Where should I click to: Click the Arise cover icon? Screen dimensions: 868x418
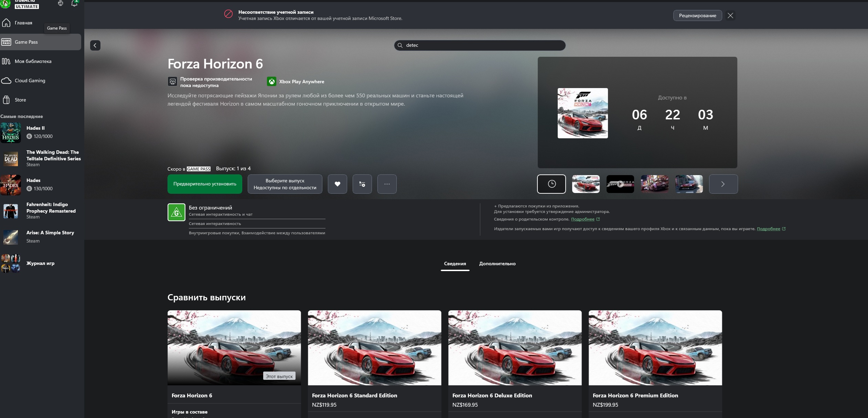coord(11,237)
